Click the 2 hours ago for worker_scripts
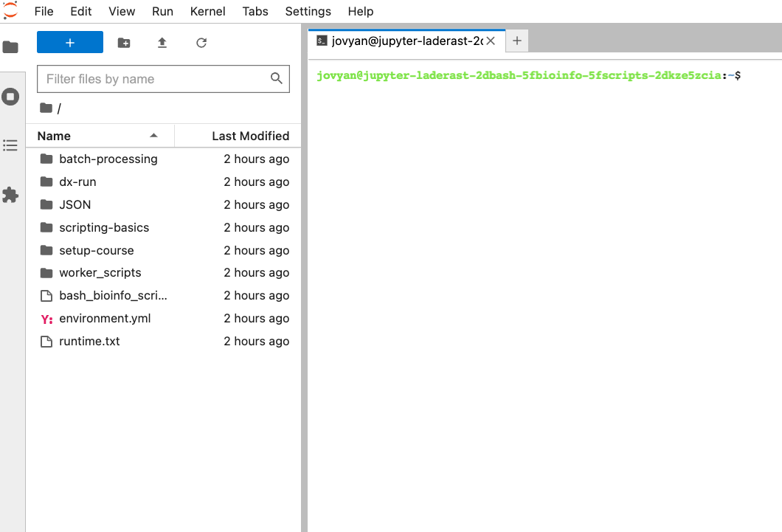The height and width of the screenshot is (532, 782). coord(256,273)
